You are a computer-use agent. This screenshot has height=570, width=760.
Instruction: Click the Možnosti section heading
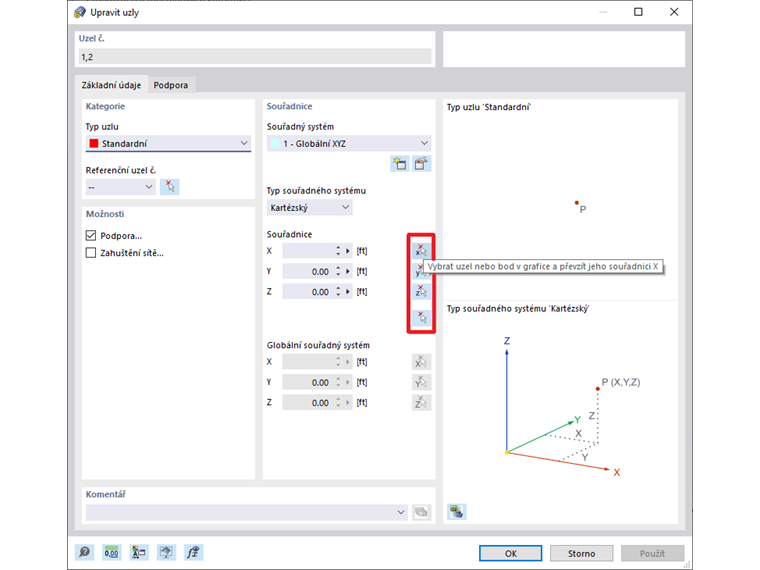click(105, 214)
